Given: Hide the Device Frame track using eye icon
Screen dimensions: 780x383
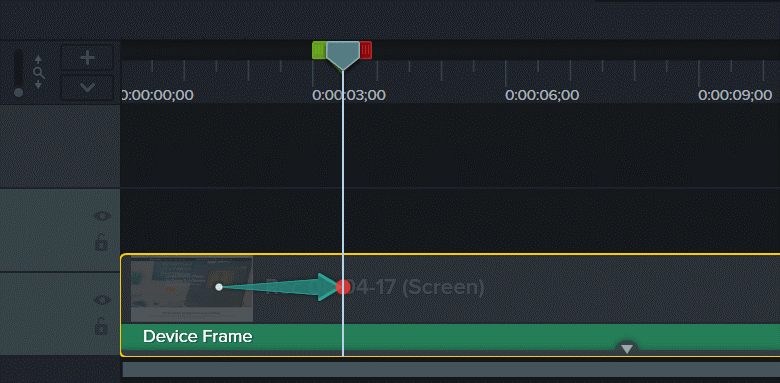Looking at the screenshot, I should click(x=102, y=299).
